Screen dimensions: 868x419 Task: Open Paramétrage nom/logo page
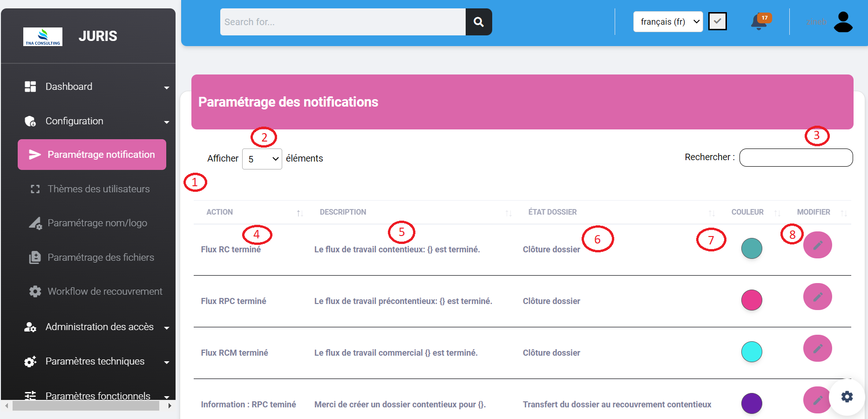tap(97, 223)
